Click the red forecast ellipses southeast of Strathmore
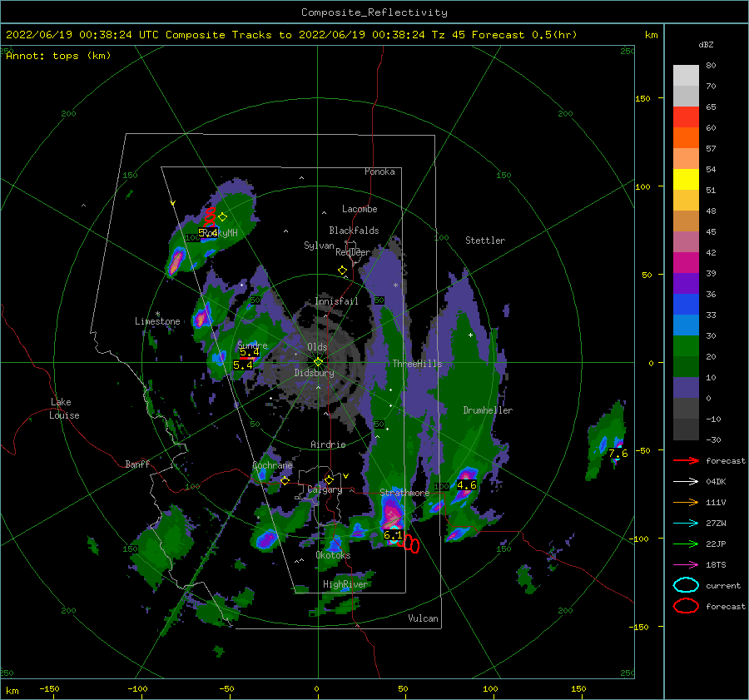 [409, 544]
